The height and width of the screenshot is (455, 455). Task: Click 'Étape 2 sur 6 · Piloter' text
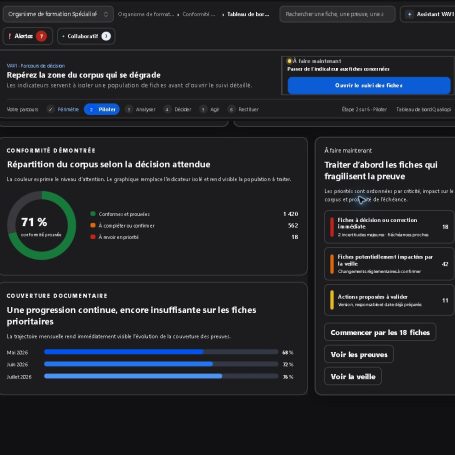[x=364, y=109]
